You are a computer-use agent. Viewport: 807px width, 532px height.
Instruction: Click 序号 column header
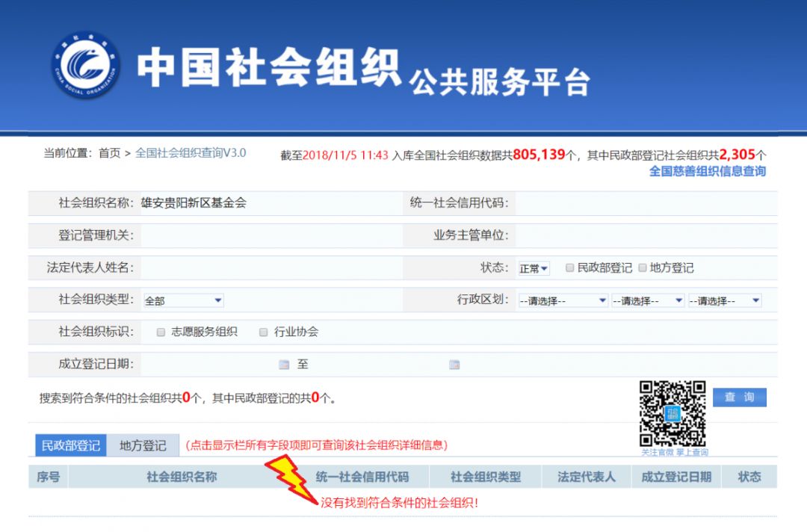(48, 477)
